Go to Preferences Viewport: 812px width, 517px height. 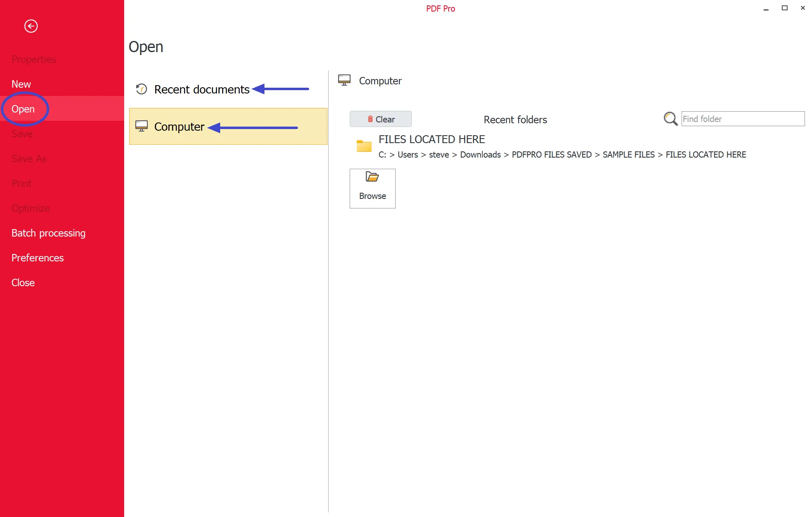pos(38,258)
